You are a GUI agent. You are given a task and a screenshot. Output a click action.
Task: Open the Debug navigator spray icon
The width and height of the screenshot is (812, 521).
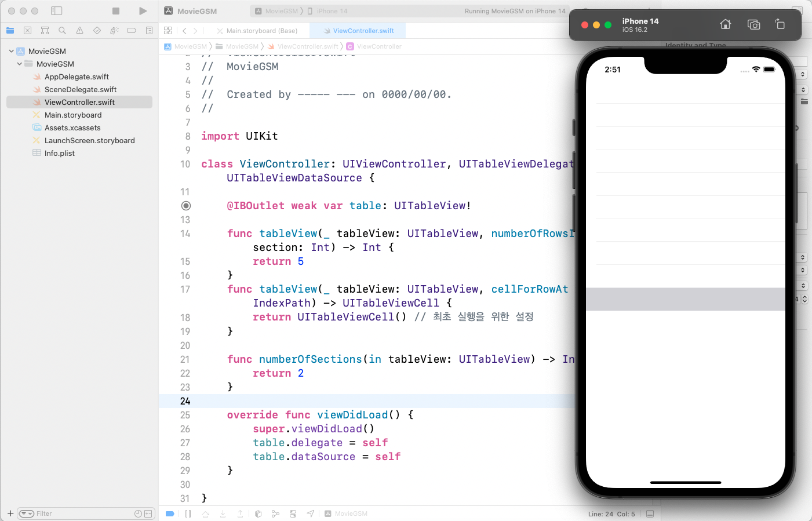tap(115, 30)
